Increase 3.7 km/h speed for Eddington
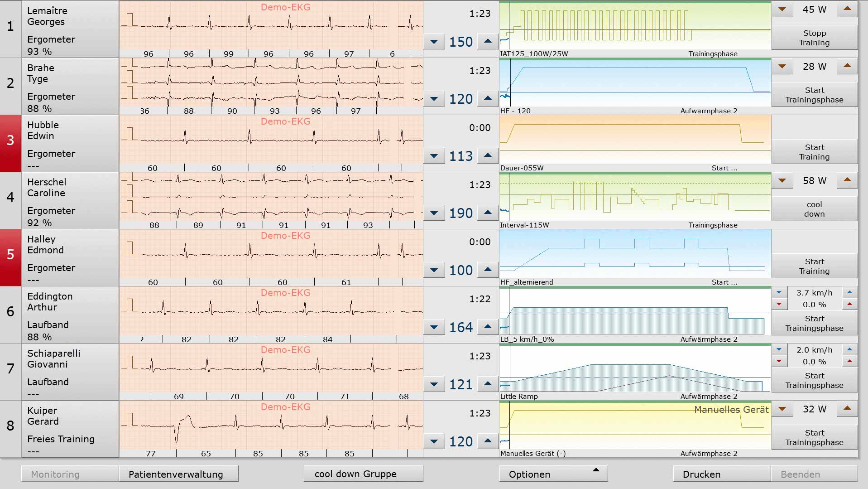The width and height of the screenshot is (868, 489). coord(850,293)
